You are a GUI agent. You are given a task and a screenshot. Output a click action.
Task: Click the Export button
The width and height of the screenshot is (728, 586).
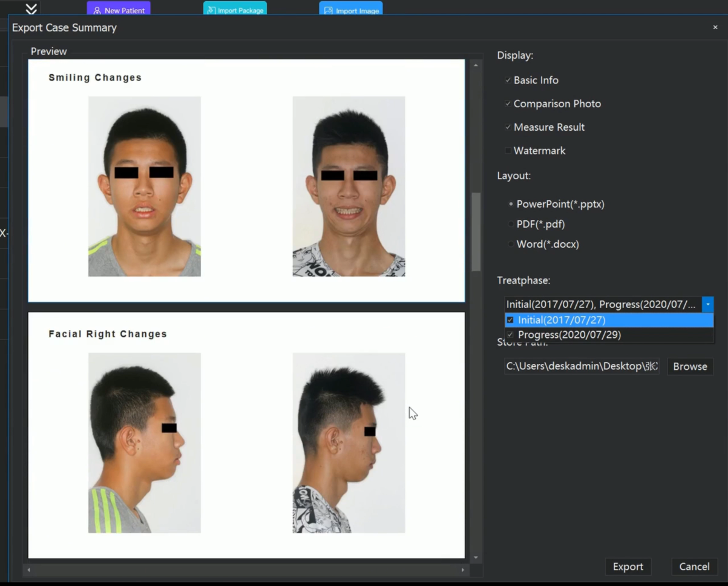(628, 567)
